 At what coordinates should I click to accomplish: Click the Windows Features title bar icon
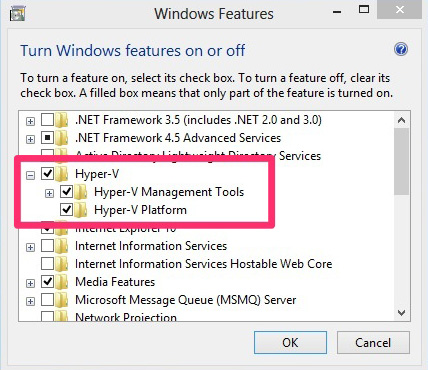pyautogui.click(x=18, y=14)
